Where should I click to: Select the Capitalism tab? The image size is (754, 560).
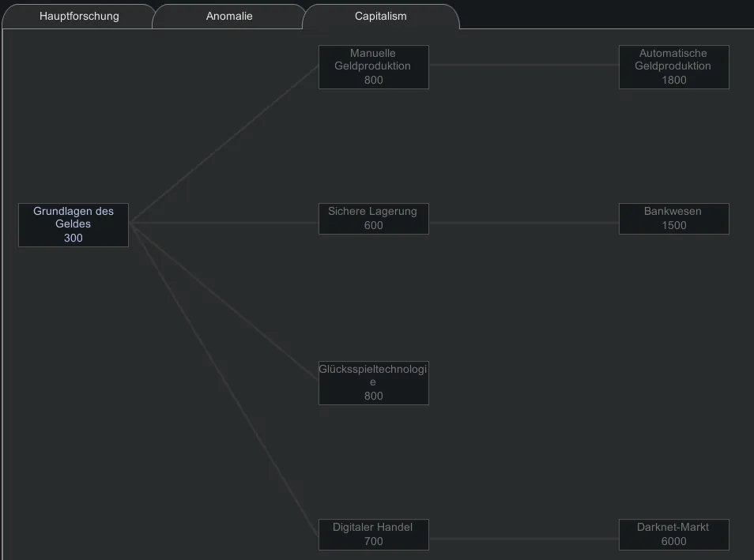[380, 16]
